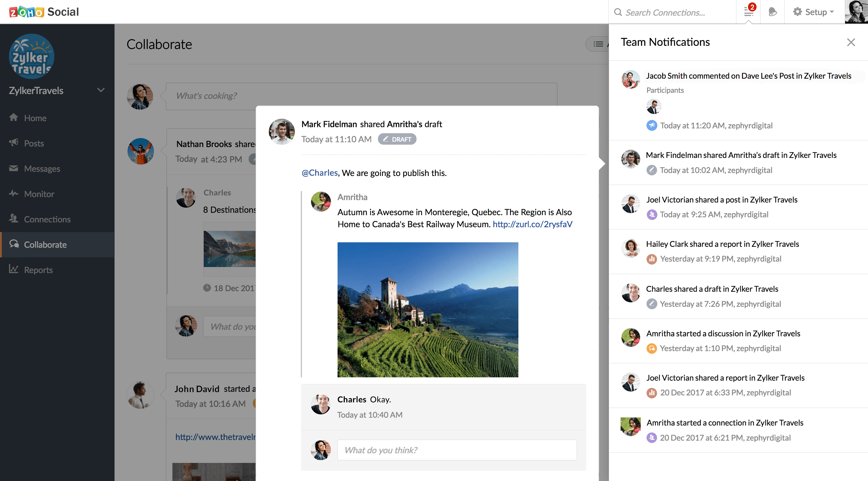Click the http://www.thetravel link in John David's post
The height and width of the screenshot is (481, 868).
[x=215, y=437]
